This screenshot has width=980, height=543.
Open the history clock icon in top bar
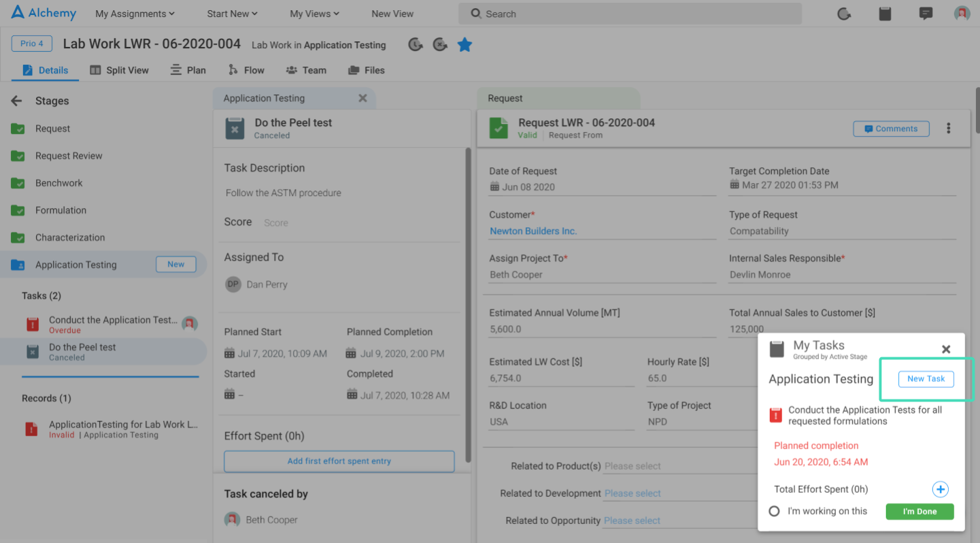pos(844,14)
